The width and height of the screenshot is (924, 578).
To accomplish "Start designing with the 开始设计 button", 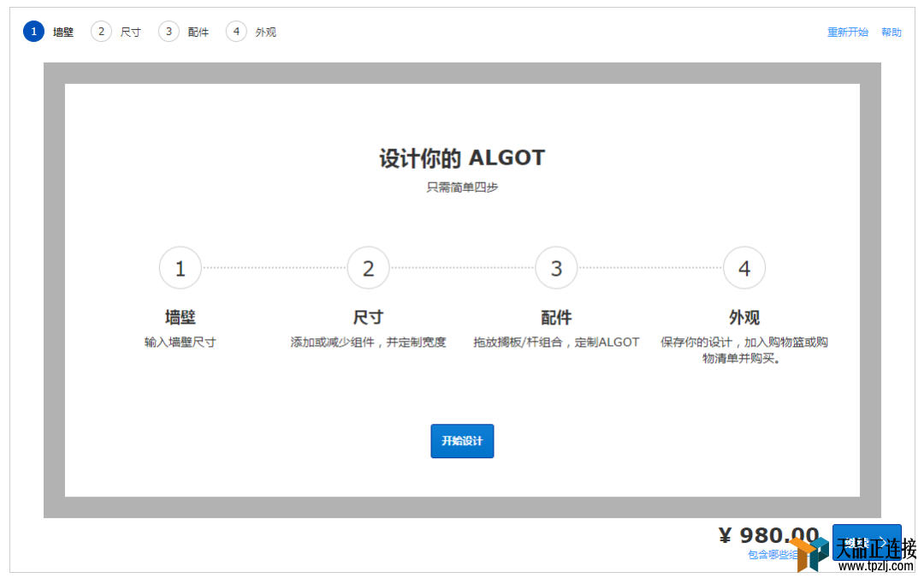I will [x=462, y=441].
